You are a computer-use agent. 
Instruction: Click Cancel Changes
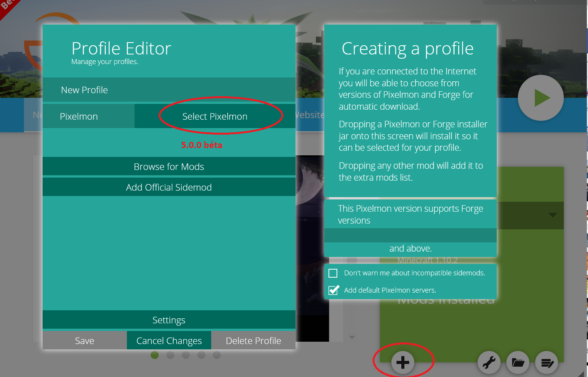pos(169,341)
